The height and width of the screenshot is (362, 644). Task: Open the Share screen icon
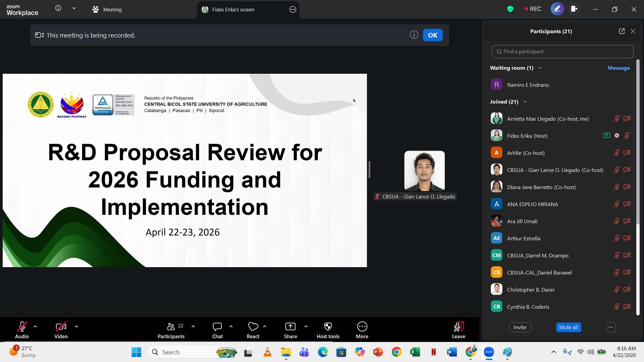click(290, 327)
